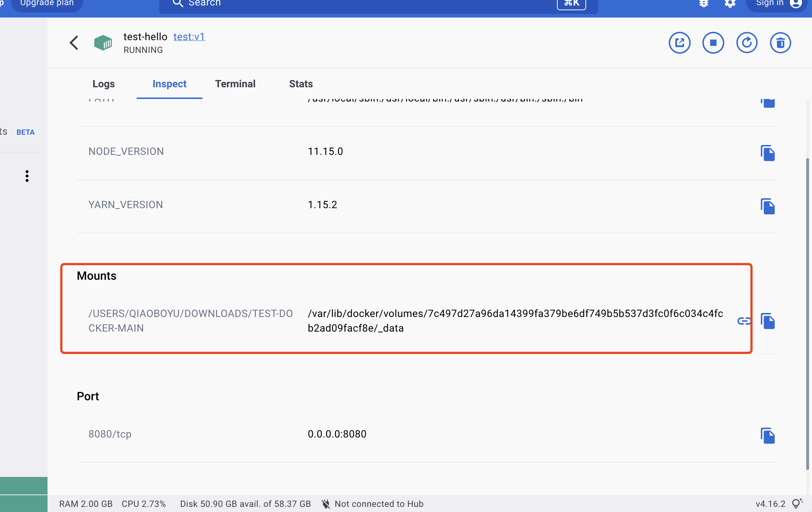Open the sidebar three-dot overflow menu

coord(27,176)
